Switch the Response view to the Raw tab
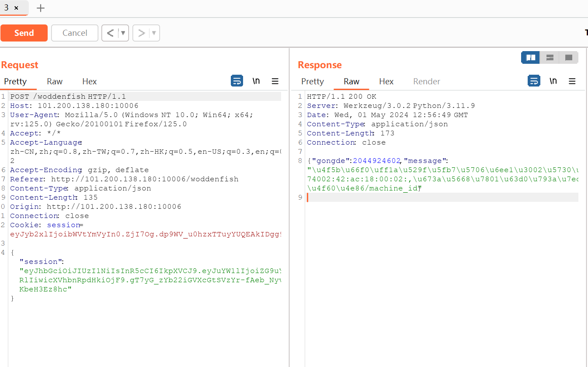The image size is (588, 367). tap(351, 81)
